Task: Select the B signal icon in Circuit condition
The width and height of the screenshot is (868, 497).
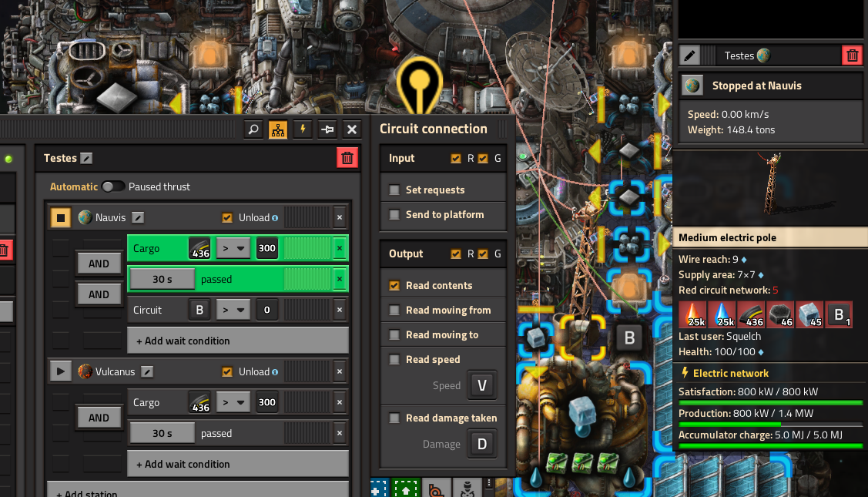Action: pyautogui.click(x=199, y=311)
